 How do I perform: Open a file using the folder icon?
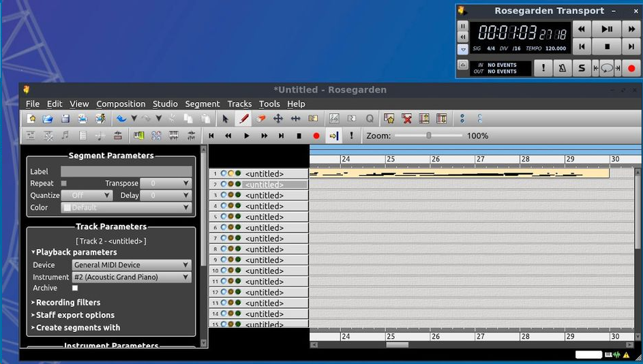tap(48, 119)
